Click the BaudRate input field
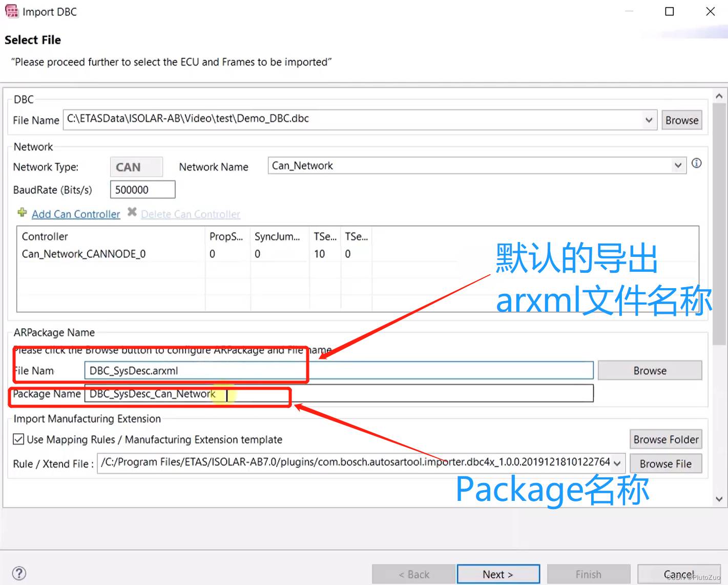 [x=142, y=190]
